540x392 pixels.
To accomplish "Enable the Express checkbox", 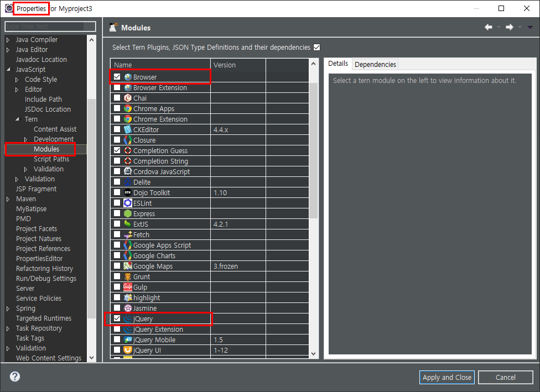I will coord(117,213).
